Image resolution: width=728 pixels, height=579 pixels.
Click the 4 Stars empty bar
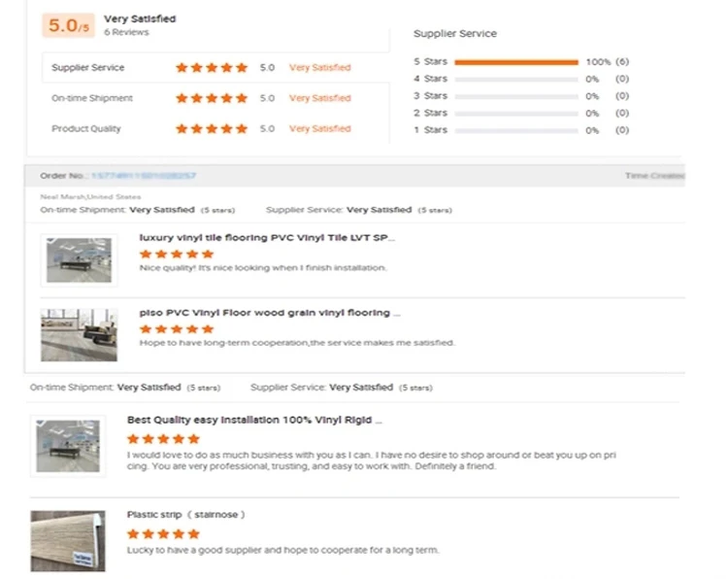click(x=516, y=80)
